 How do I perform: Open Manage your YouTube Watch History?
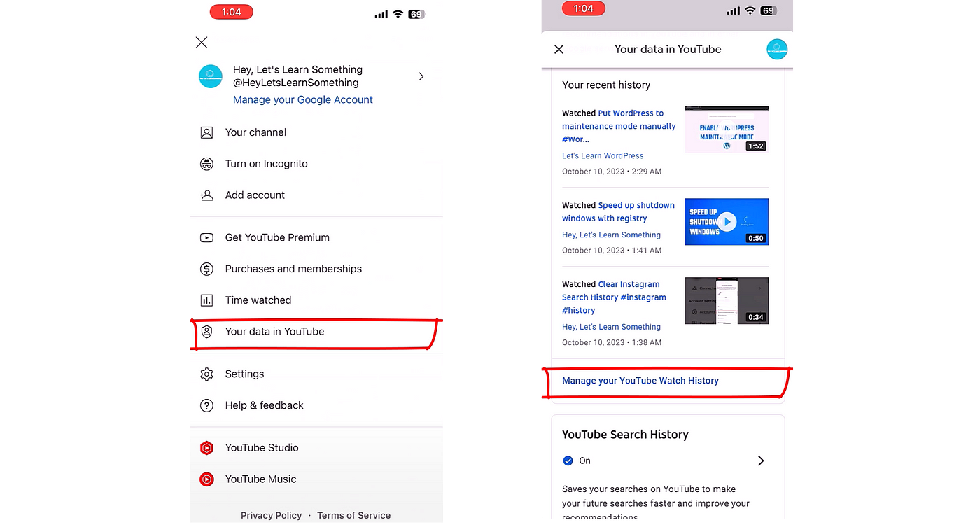[640, 381]
